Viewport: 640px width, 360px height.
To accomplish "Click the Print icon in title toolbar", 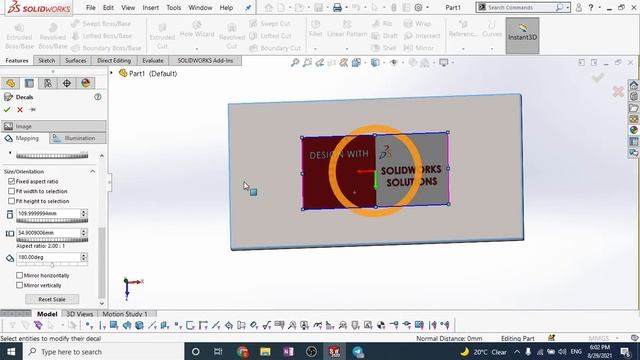I will tap(337, 7).
